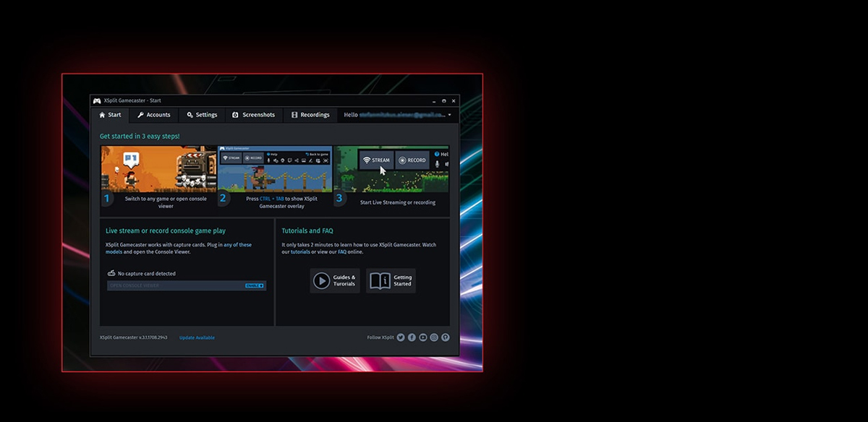Expand the signed-in account email dropdown
The height and width of the screenshot is (422, 868).
[448, 115]
